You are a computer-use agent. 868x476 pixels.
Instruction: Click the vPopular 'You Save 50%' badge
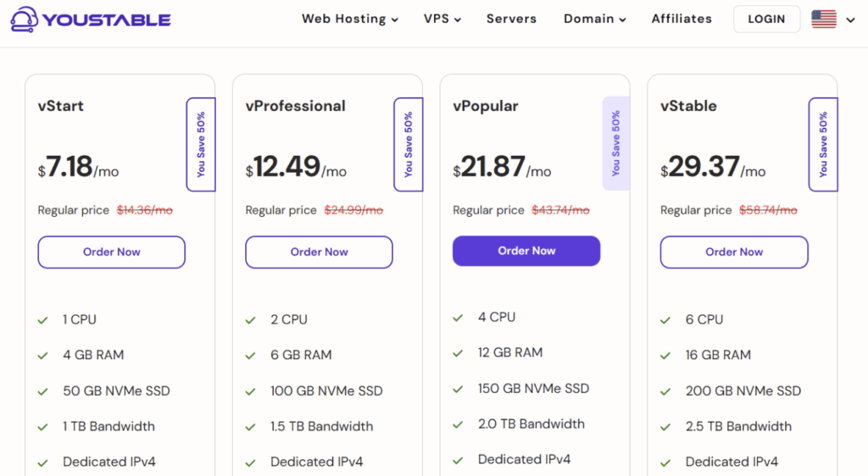click(x=615, y=143)
